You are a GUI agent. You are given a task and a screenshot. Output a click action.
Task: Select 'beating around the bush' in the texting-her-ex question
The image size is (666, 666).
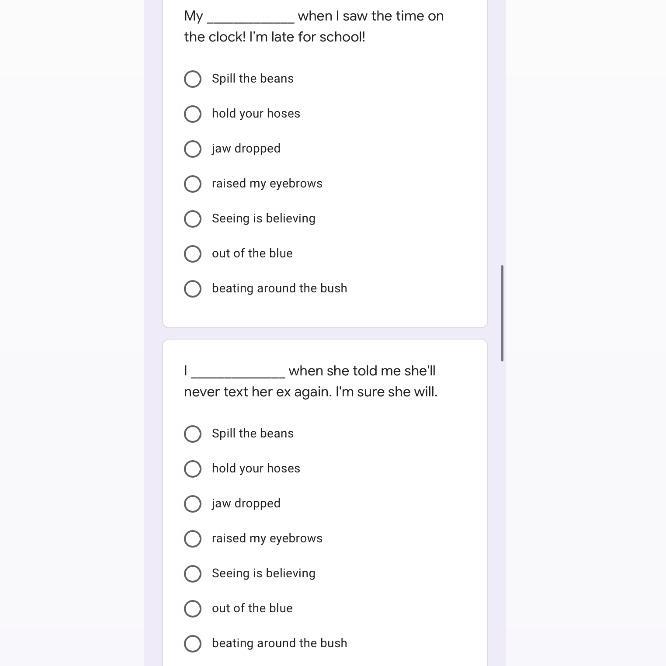[x=193, y=644]
